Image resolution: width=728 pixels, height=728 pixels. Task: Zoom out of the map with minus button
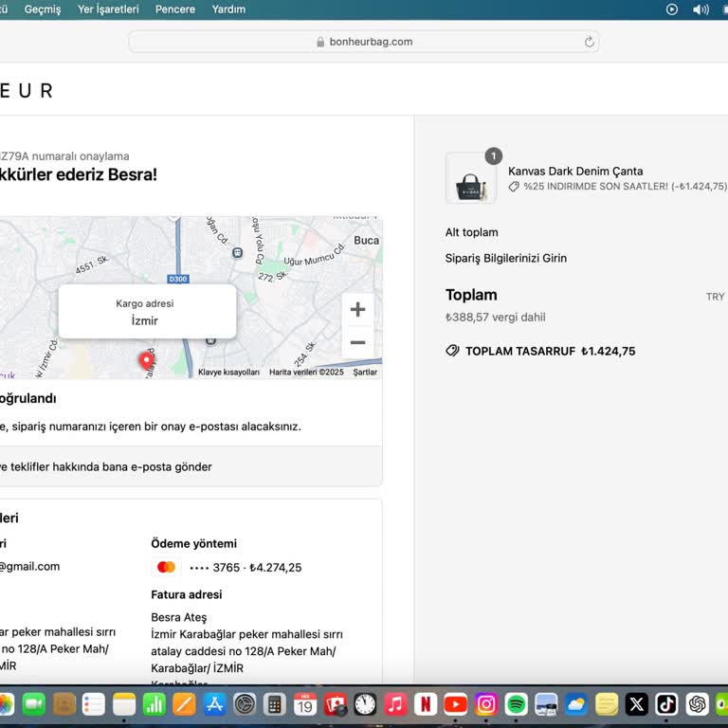[357, 342]
